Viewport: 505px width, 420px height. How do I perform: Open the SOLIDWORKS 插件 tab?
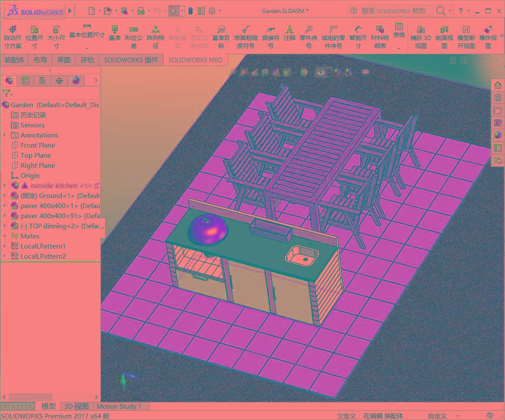click(131, 60)
